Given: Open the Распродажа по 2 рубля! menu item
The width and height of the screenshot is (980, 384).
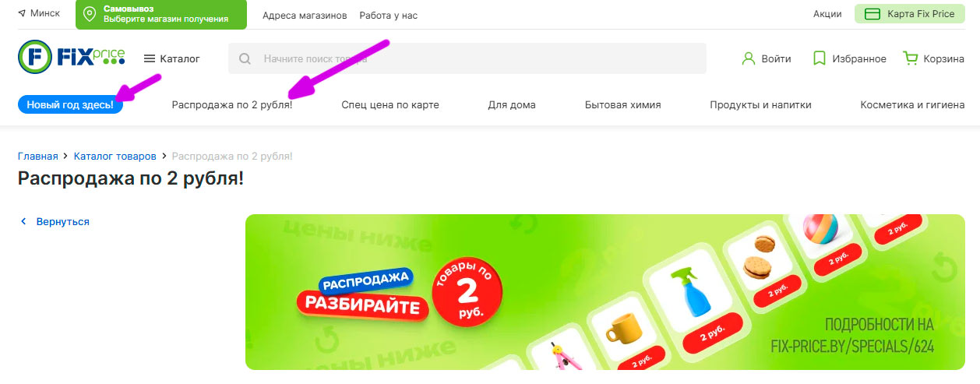Looking at the screenshot, I should (232, 104).
